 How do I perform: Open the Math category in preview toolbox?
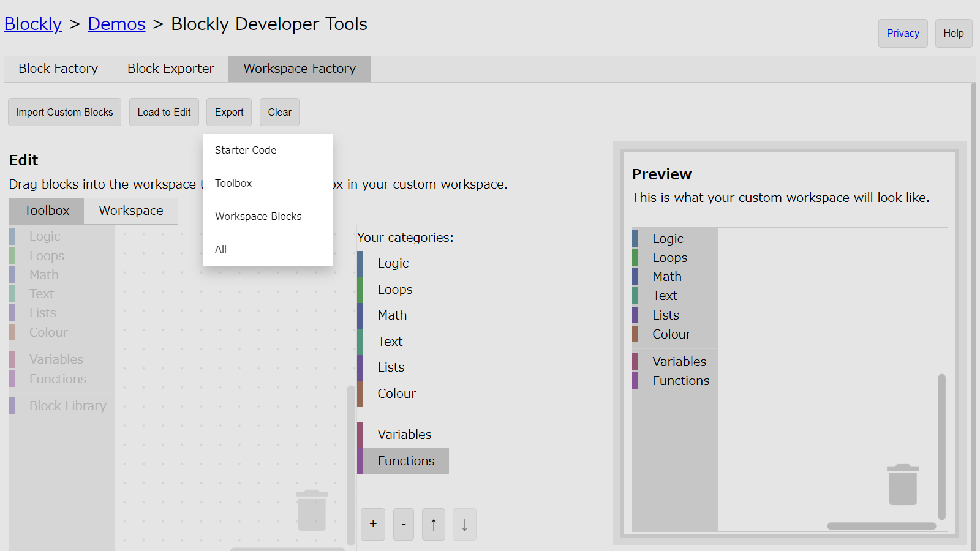(666, 277)
